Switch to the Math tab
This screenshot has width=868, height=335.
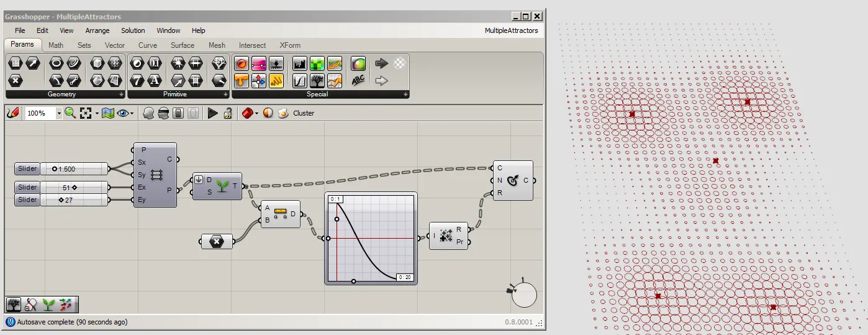click(x=56, y=45)
